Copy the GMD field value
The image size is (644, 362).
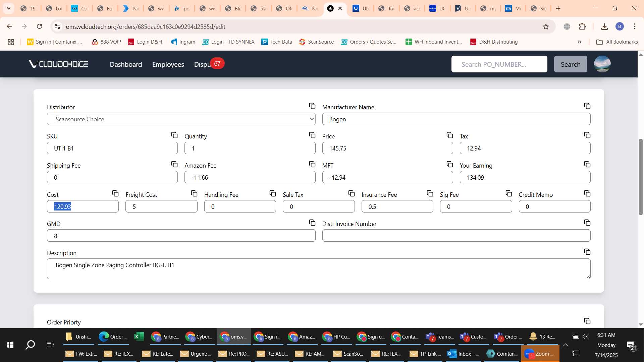[312, 223]
